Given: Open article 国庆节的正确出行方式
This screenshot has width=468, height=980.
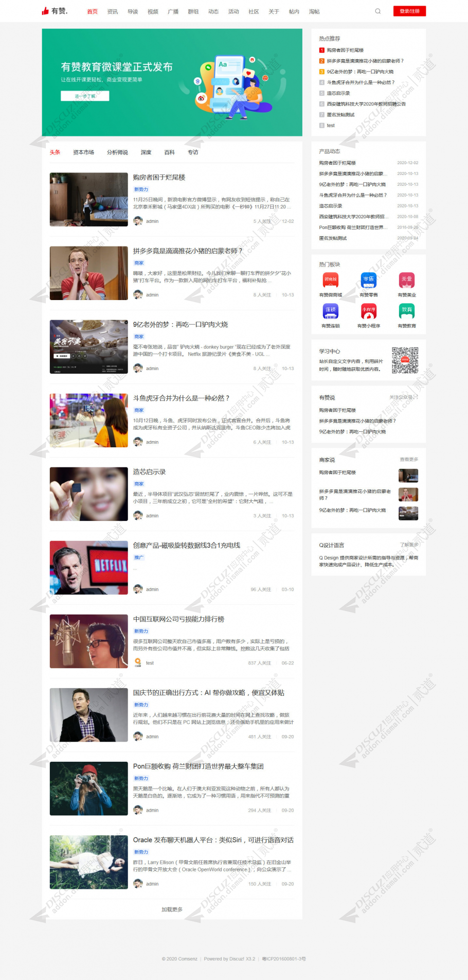Looking at the screenshot, I should pyautogui.click(x=209, y=692).
